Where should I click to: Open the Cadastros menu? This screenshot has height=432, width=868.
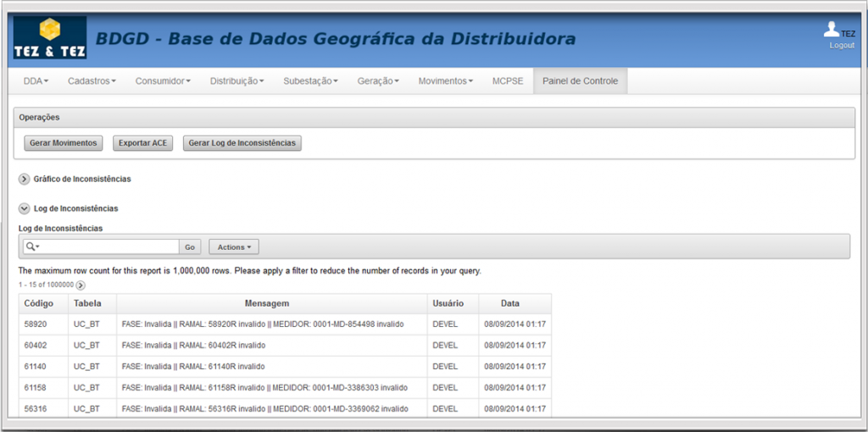coord(92,80)
